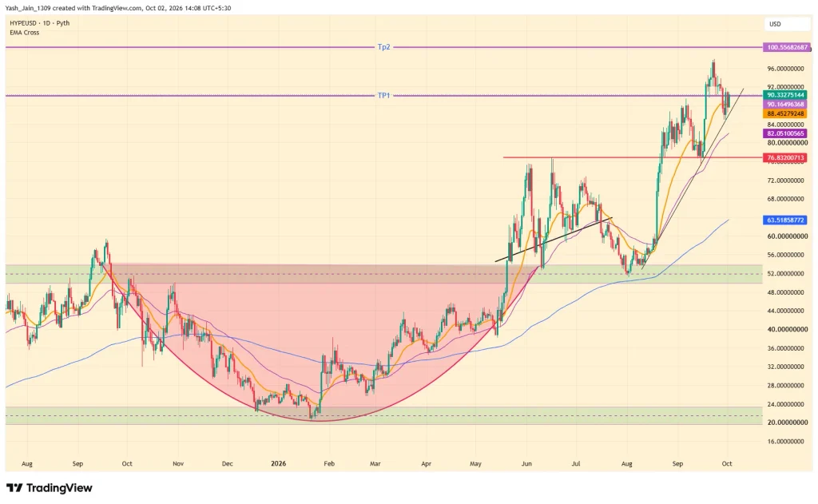Click the 28.00000000 price axis label

785,386
